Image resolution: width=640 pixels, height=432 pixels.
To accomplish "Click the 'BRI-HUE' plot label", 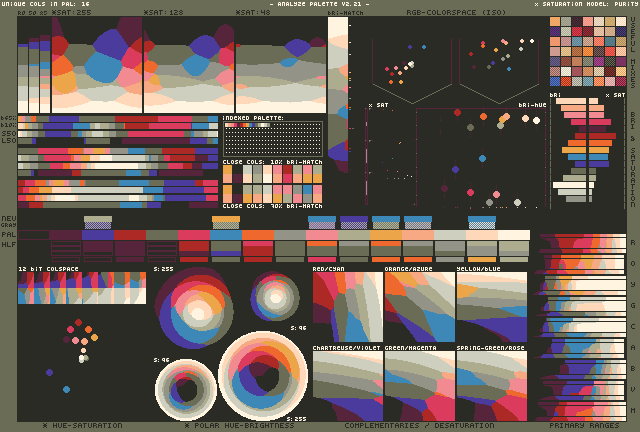I will [532, 105].
